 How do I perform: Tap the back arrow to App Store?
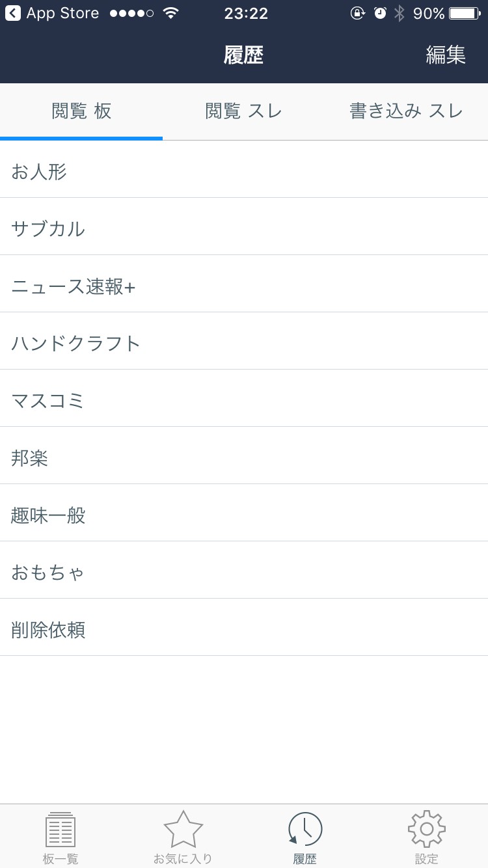(13, 13)
